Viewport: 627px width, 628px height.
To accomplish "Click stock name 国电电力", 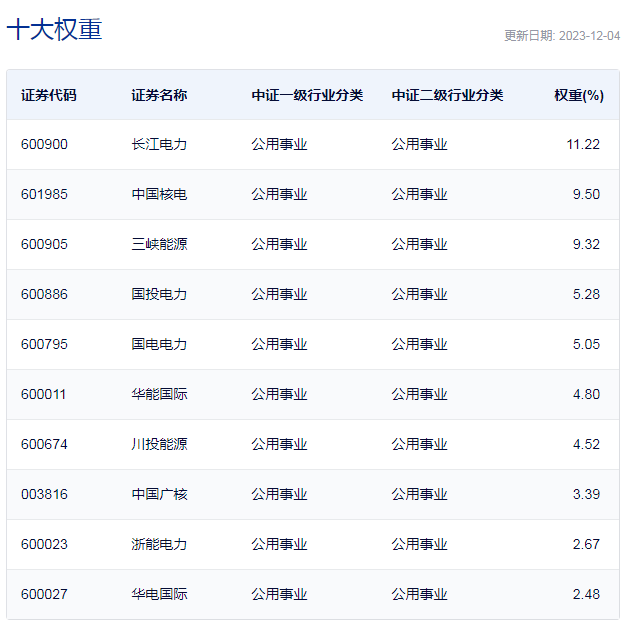I will 159,344.
